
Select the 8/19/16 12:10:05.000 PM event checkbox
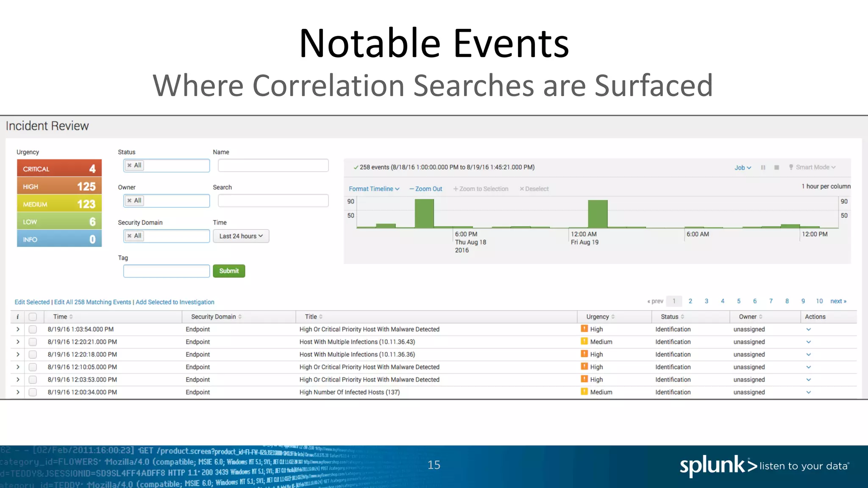33,367
